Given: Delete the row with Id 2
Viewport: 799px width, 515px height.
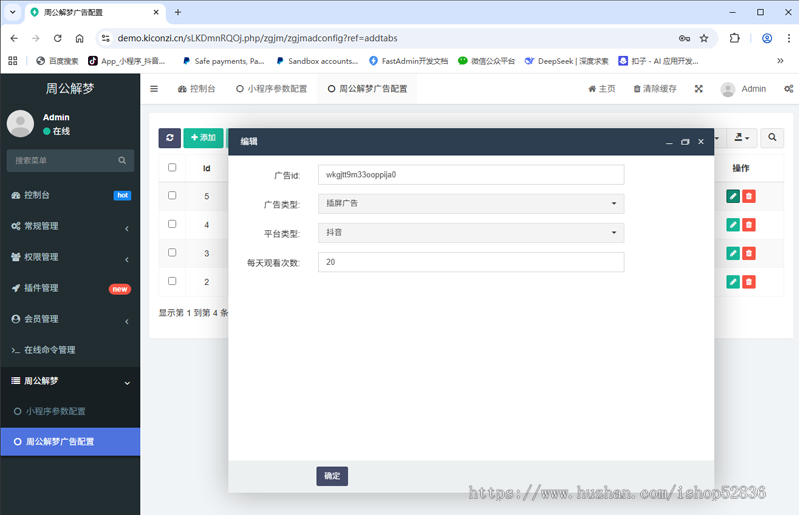Looking at the screenshot, I should 749,282.
